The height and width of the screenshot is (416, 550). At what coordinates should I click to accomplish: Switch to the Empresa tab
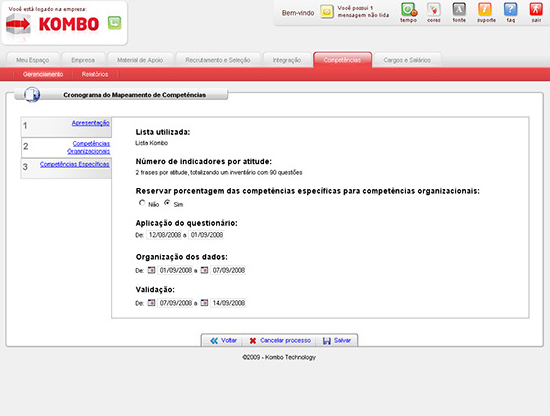[x=83, y=60]
